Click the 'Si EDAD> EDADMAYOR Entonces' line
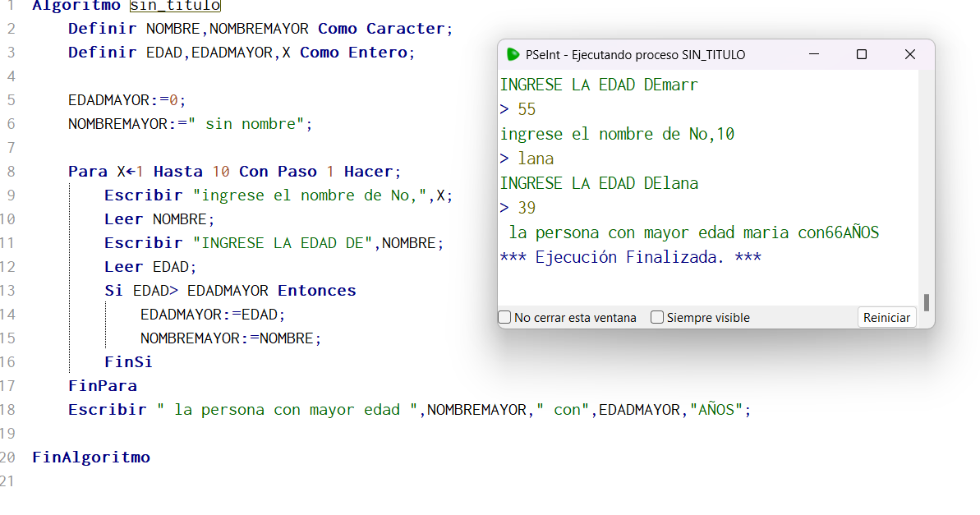 (x=230, y=291)
